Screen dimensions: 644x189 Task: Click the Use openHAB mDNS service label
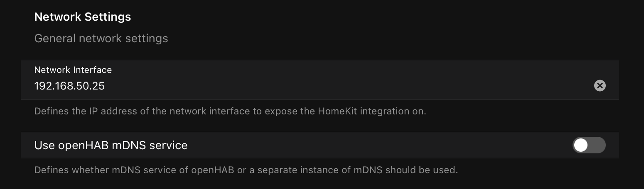(x=111, y=145)
